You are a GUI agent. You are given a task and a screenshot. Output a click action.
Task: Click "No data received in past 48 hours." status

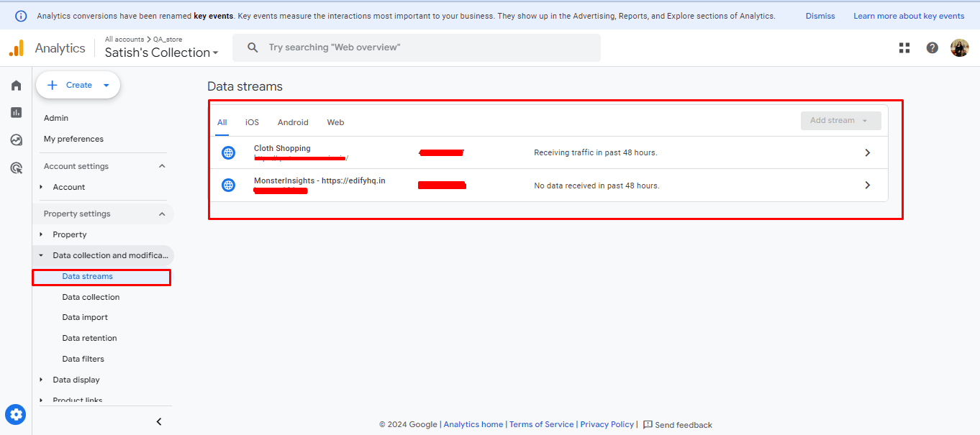(x=596, y=186)
